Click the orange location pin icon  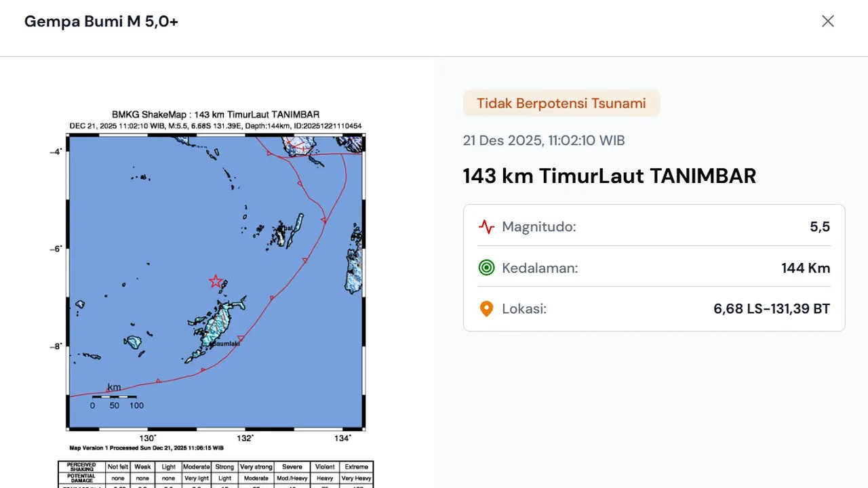tap(486, 309)
